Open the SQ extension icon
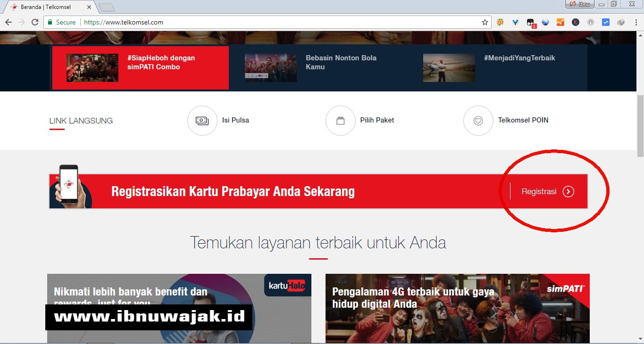The height and width of the screenshot is (344, 644). tap(500, 22)
